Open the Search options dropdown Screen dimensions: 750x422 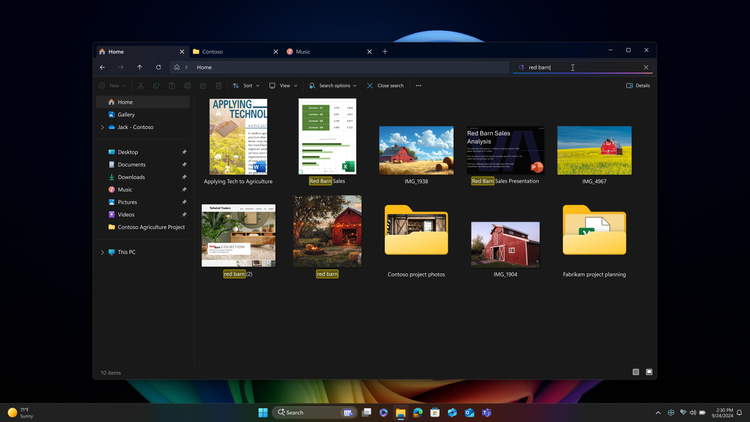[333, 86]
